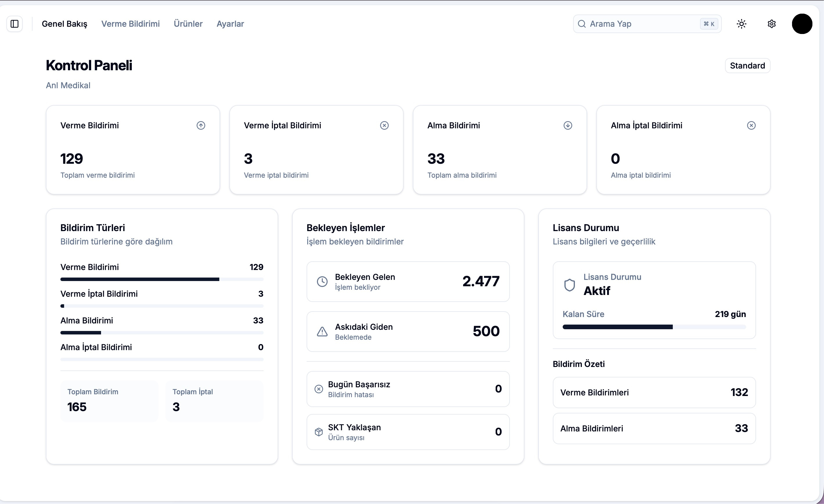Click Toplam alma bildirimi caption
The height and width of the screenshot is (504, 824).
[462, 175]
